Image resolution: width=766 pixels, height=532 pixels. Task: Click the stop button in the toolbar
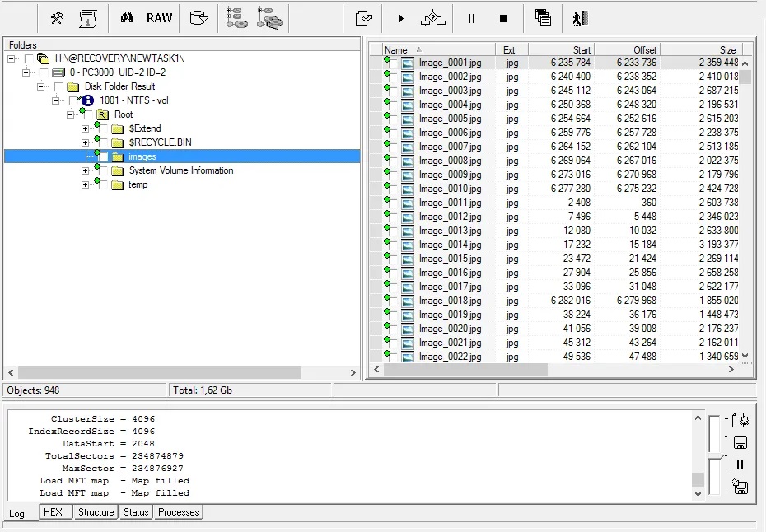[x=504, y=18]
